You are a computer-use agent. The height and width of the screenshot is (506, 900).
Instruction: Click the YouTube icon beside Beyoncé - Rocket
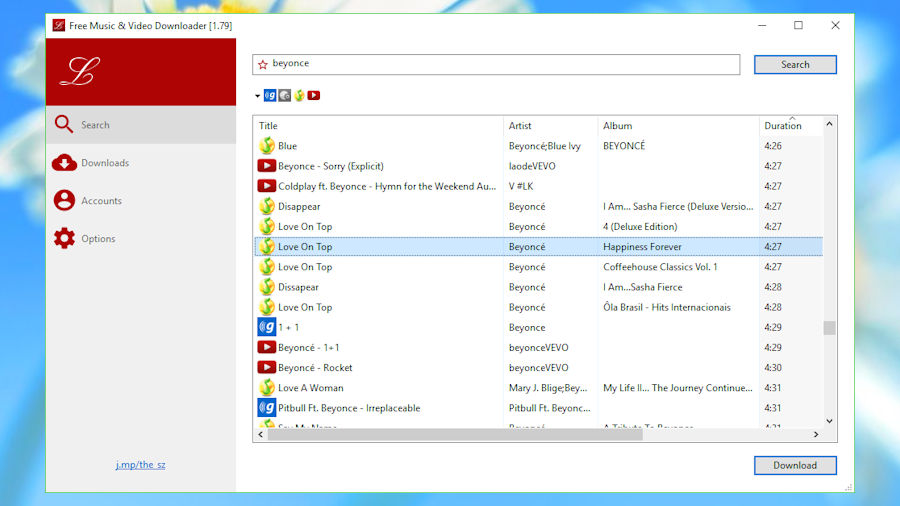coord(266,367)
